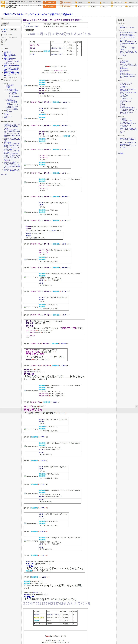Open カオスバトルロイヤル menu link
The width and height of the screenshot is (138, 644).
pyautogui.click(x=10, y=64)
